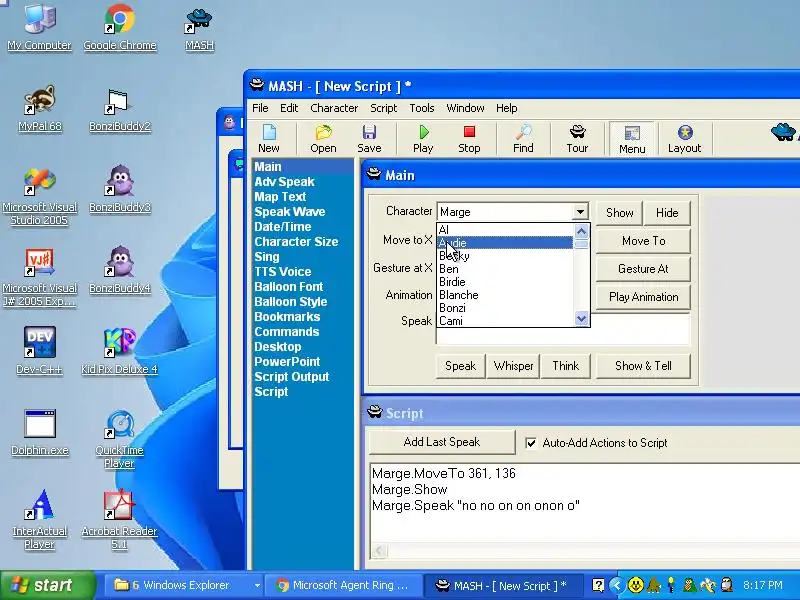
Task: Select Acrobat Reader 5.1 desktop icon
Action: pos(120,519)
